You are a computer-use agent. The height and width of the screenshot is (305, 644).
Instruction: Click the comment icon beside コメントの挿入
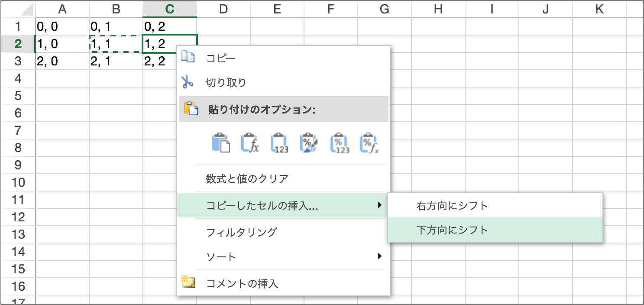[188, 282]
